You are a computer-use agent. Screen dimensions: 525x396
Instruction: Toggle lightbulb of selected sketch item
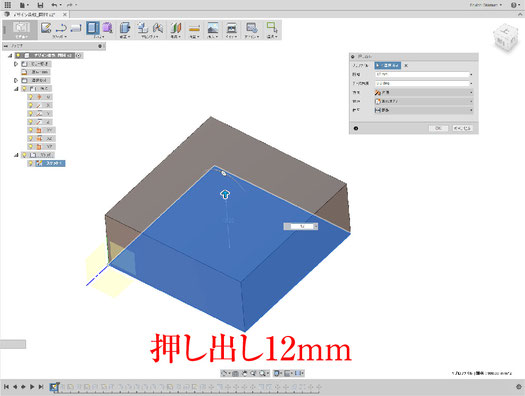click(31, 163)
